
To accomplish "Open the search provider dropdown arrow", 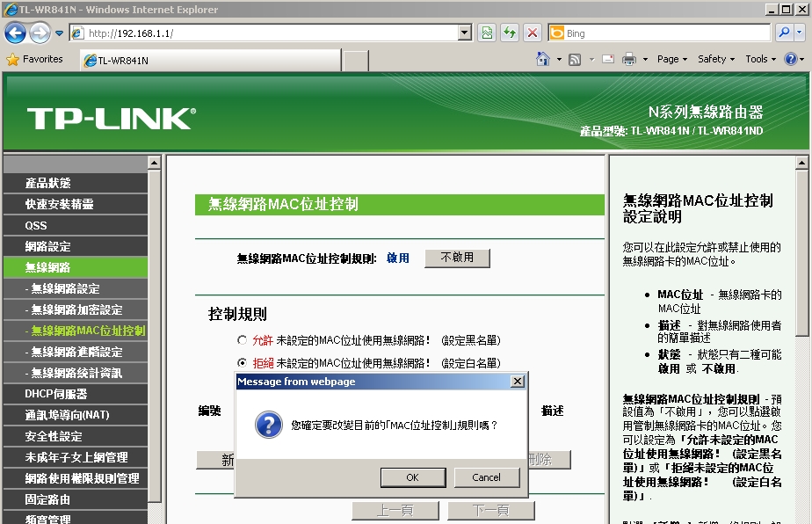I will pyautogui.click(x=799, y=33).
